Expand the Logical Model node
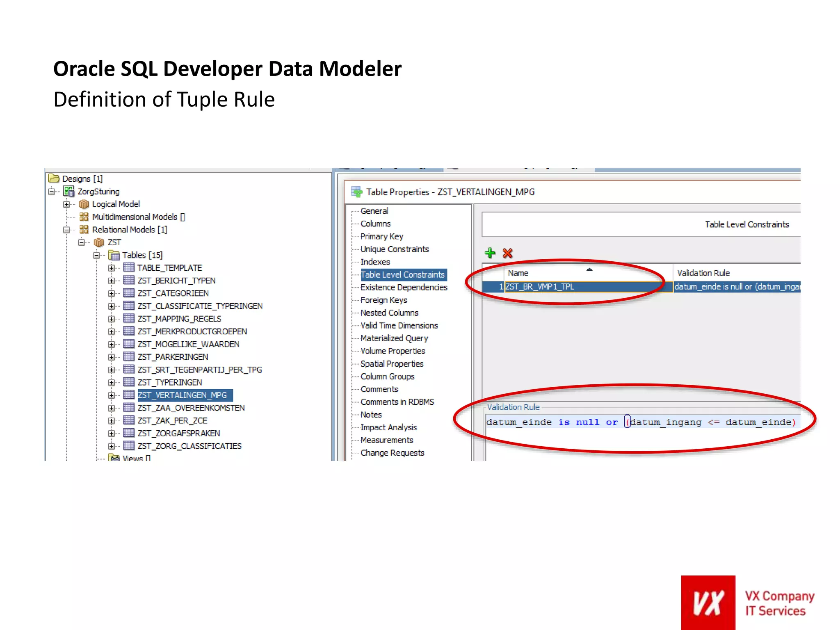Image resolution: width=840 pixels, height=630 pixels. pos(66,204)
